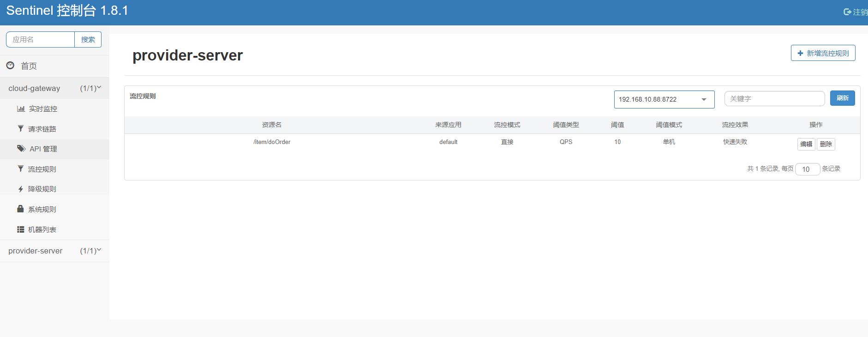Expand the provider-server app group
Screen dimensions: 868x337
click(x=54, y=251)
